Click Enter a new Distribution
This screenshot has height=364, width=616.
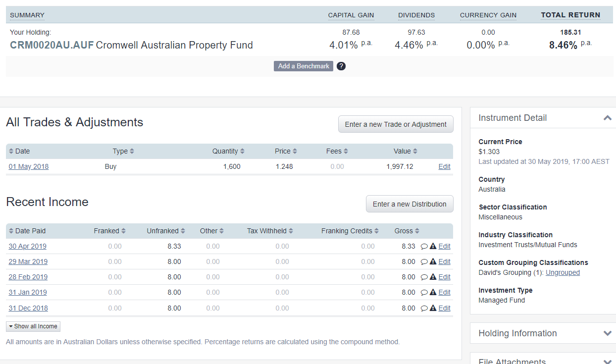(410, 204)
